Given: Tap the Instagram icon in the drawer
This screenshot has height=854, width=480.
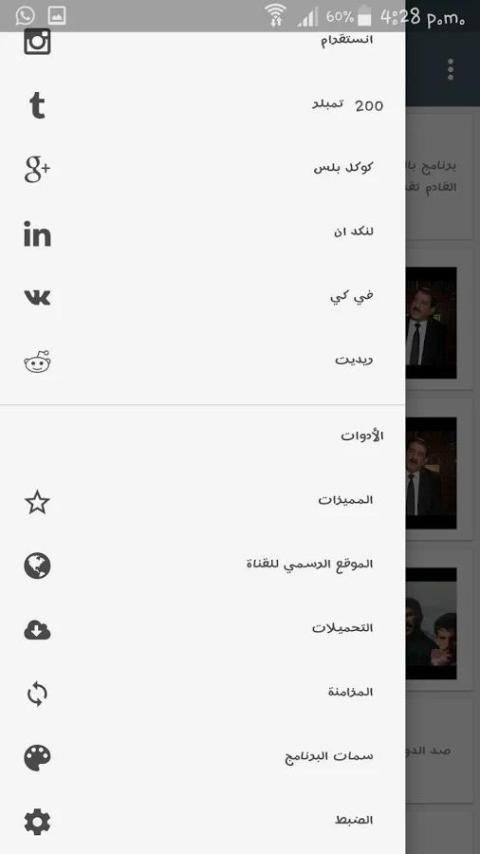Looking at the screenshot, I should (x=37, y=42).
